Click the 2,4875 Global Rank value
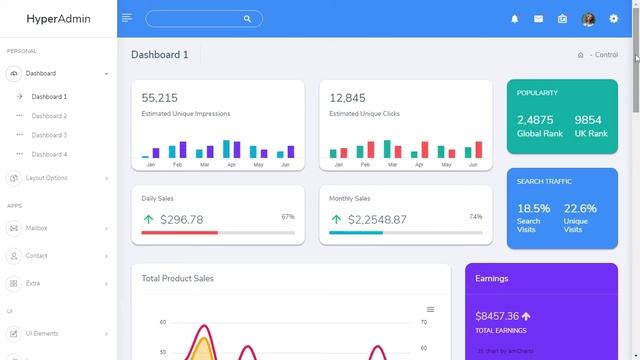The image size is (640, 360). click(535, 120)
